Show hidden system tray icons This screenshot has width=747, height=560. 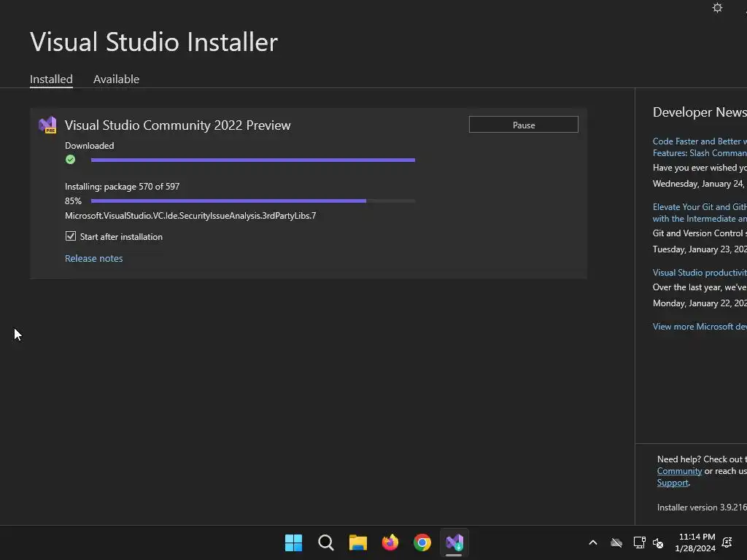point(593,542)
